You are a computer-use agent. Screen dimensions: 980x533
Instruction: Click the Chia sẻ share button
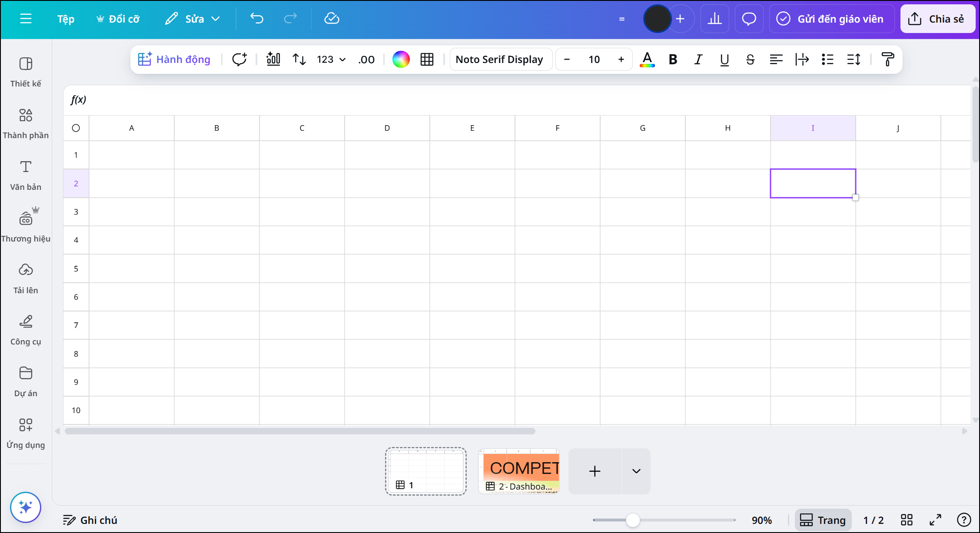[x=937, y=19]
